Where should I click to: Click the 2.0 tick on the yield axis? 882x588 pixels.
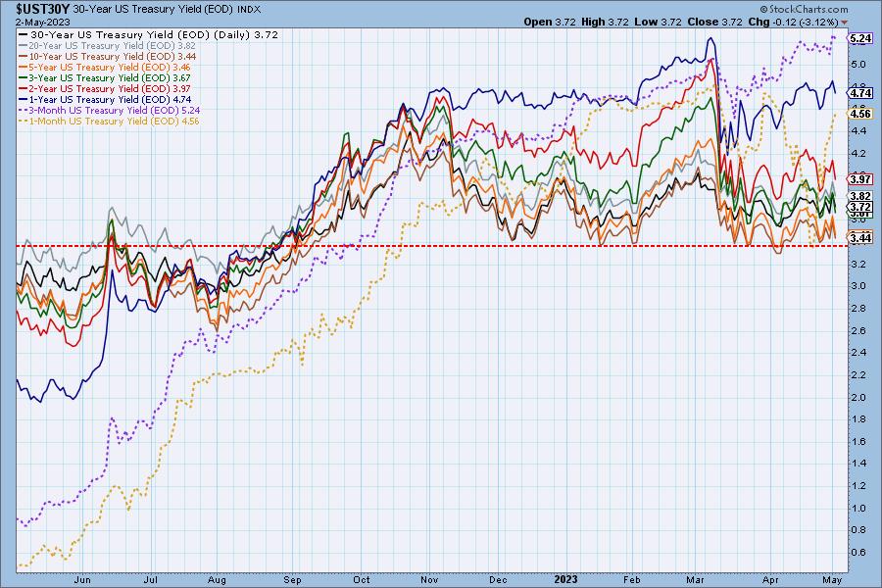857,397
